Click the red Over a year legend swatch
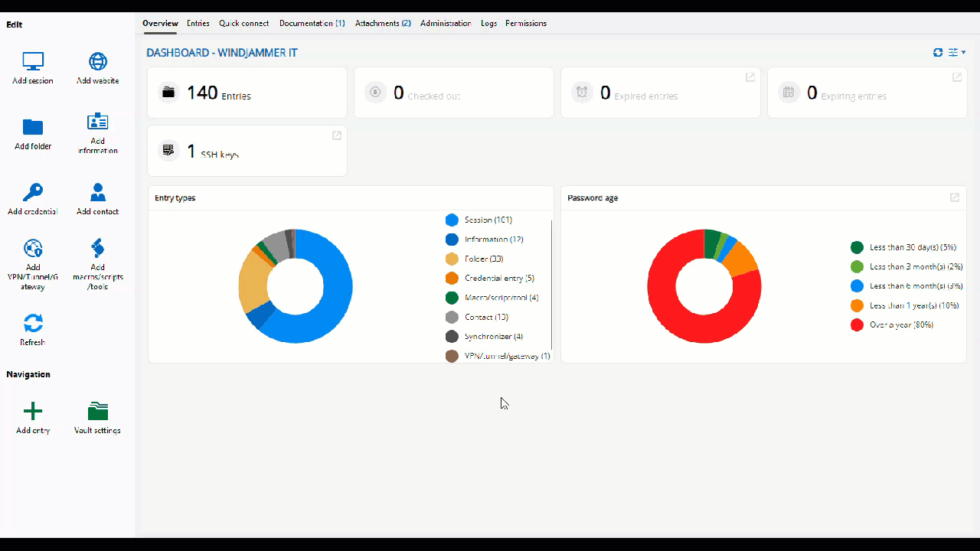The height and width of the screenshot is (551, 980). 857,325
